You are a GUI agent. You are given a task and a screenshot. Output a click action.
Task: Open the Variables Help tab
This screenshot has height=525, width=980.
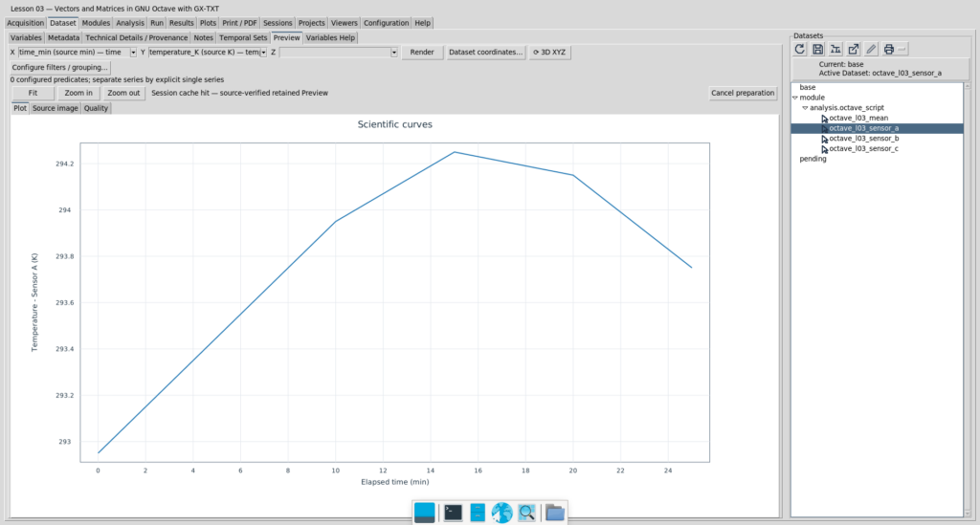coord(330,38)
